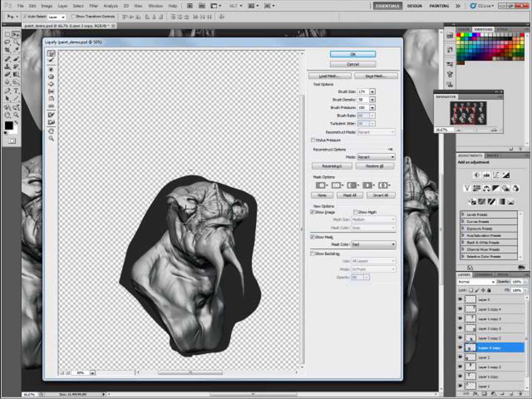The width and height of the screenshot is (532, 399).
Task: Click the OK button in Liquify
Action: coord(353,54)
